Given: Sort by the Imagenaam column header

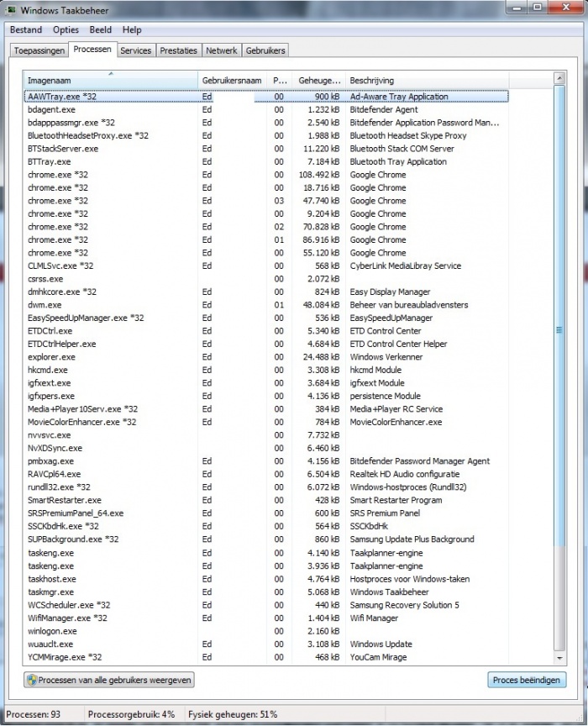Looking at the screenshot, I should (110, 80).
